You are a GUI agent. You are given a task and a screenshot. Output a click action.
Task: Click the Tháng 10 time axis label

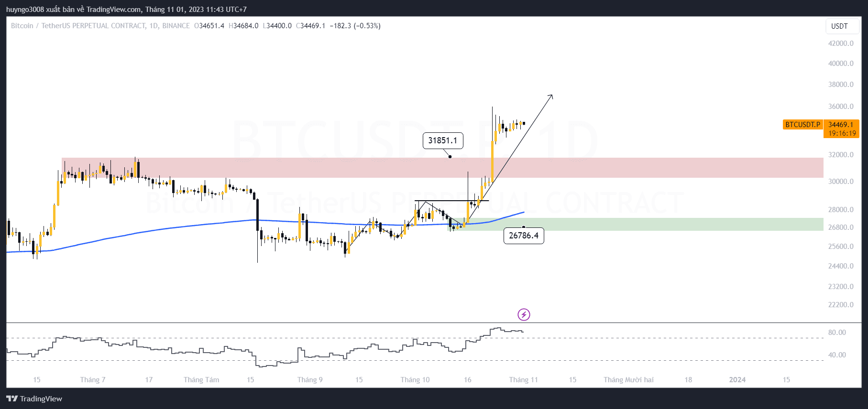tap(415, 380)
